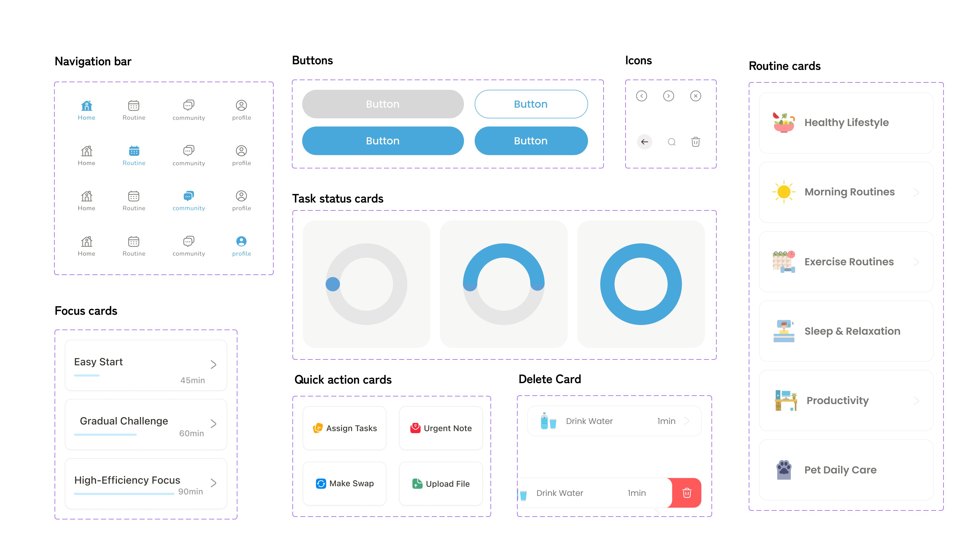Click the circled right chevron icon
980x551 pixels.
[668, 96]
